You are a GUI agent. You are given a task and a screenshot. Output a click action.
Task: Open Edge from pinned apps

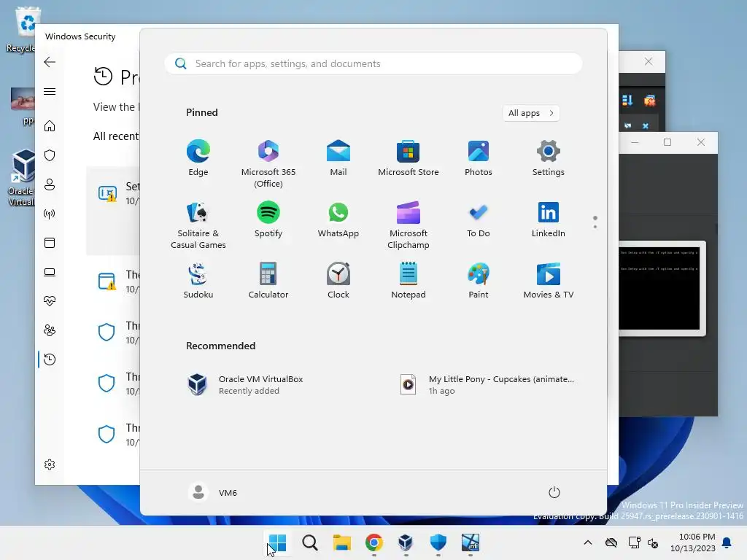pyautogui.click(x=198, y=158)
